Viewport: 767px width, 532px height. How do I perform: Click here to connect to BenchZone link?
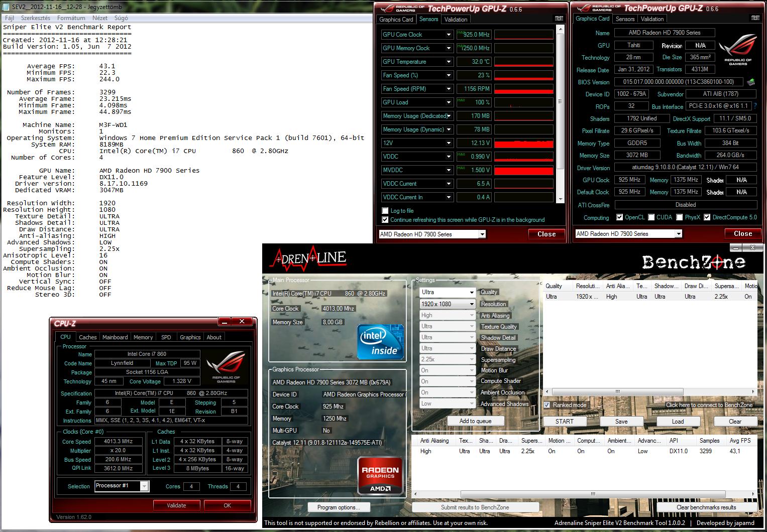tap(709, 405)
